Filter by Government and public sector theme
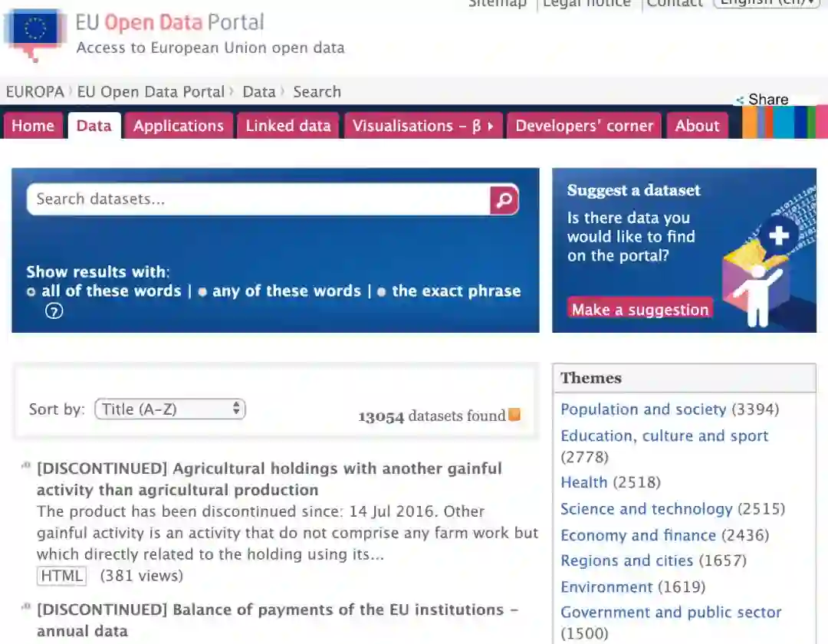The height and width of the screenshot is (644, 828). [x=671, y=613]
